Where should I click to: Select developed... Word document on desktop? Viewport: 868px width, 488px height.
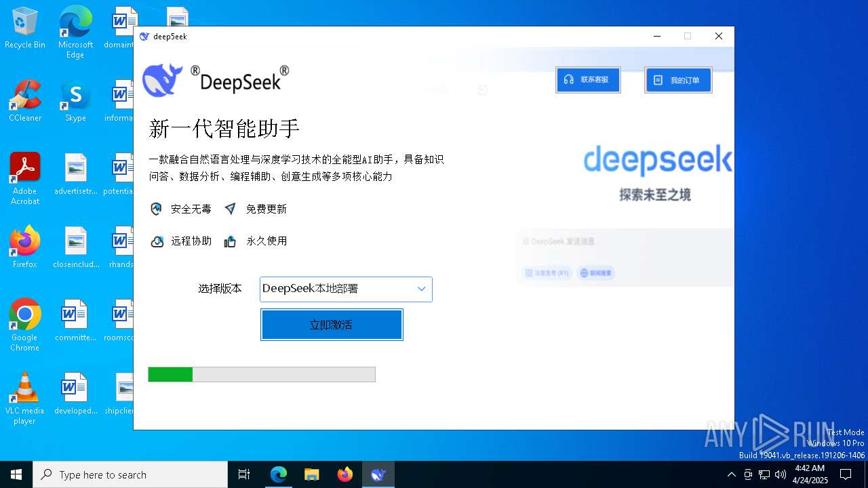click(x=75, y=394)
